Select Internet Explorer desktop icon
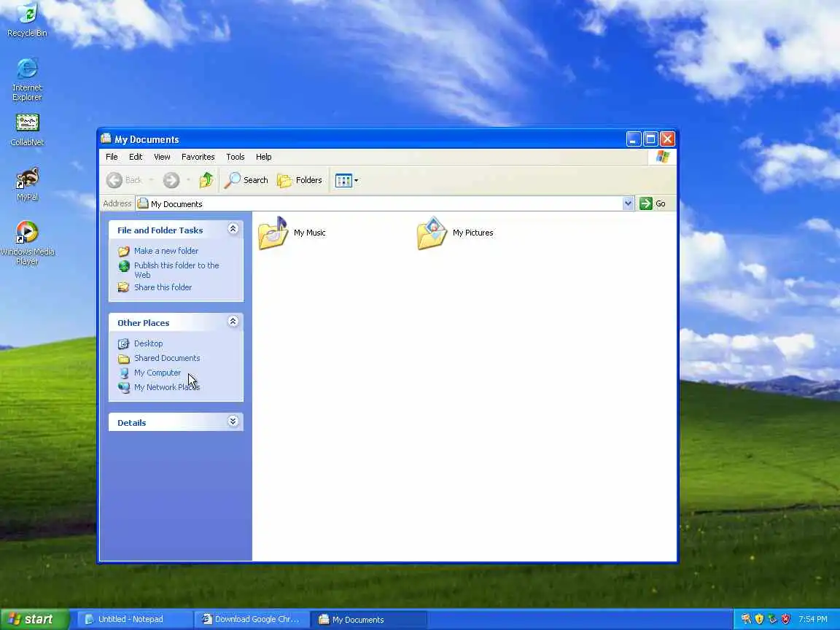This screenshot has height=630, width=840. [27, 79]
